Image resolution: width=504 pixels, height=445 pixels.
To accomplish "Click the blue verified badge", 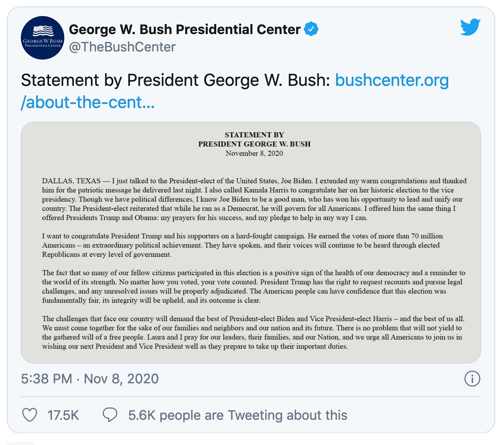I will pyautogui.click(x=311, y=29).
